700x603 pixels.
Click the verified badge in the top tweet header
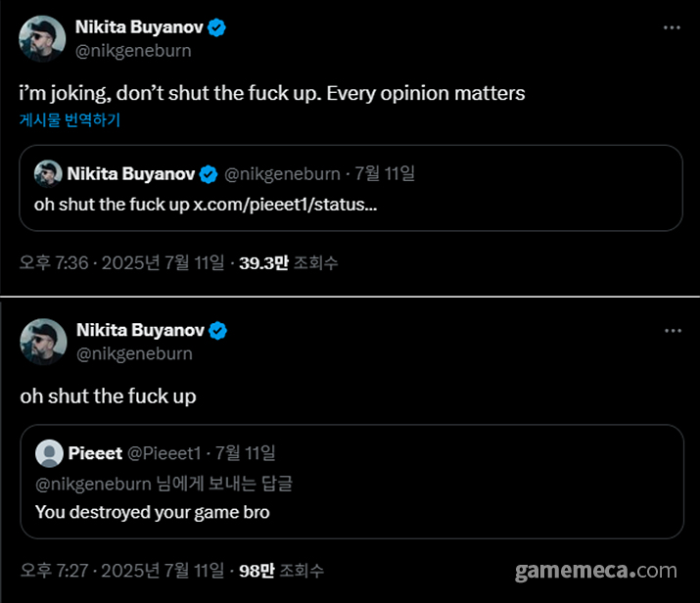pyautogui.click(x=217, y=27)
